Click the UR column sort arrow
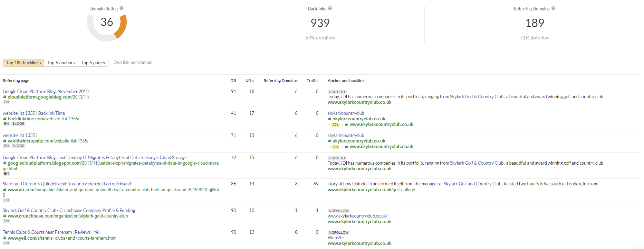This screenshot has height=249, width=644. point(253,81)
